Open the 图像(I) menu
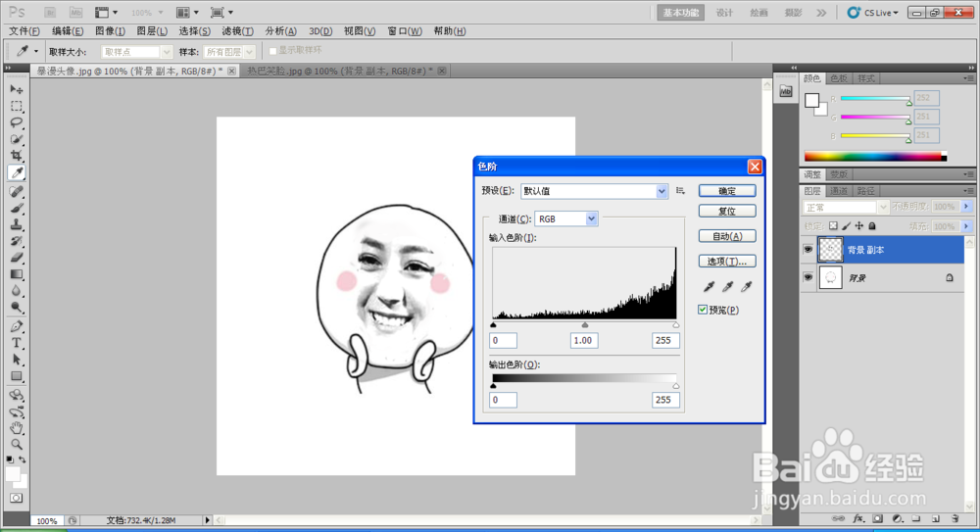980x532 pixels. point(110,30)
